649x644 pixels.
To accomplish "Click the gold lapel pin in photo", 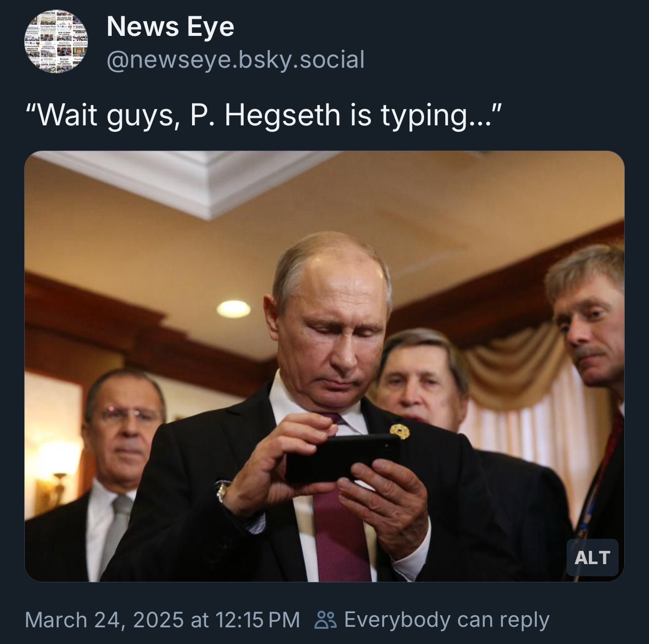I will click(x=399, y=431).
